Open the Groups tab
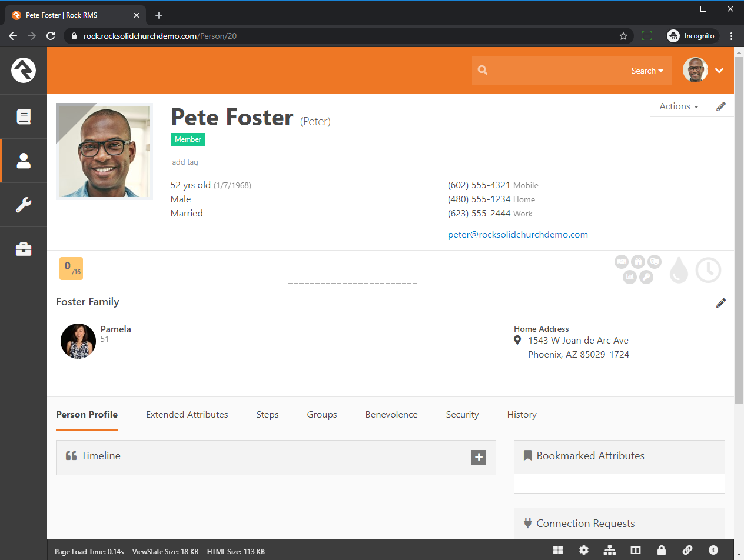Viewport: 744px width, 560px height. coord(322,415)
